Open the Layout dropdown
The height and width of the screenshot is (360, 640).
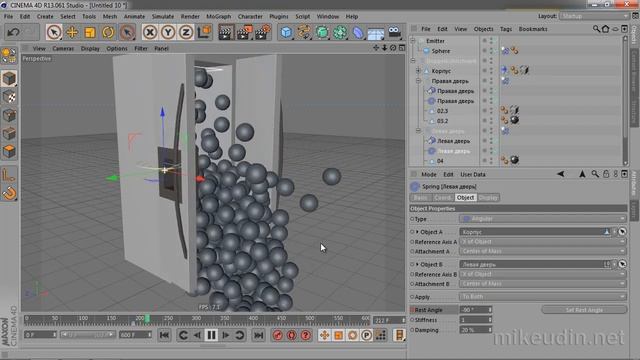[x=594, y=16]
